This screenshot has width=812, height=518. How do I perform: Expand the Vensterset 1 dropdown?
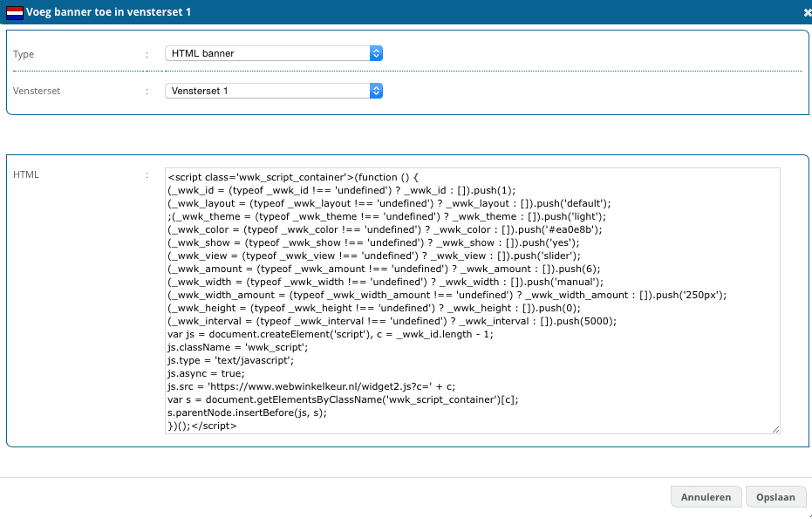[274, 90]
